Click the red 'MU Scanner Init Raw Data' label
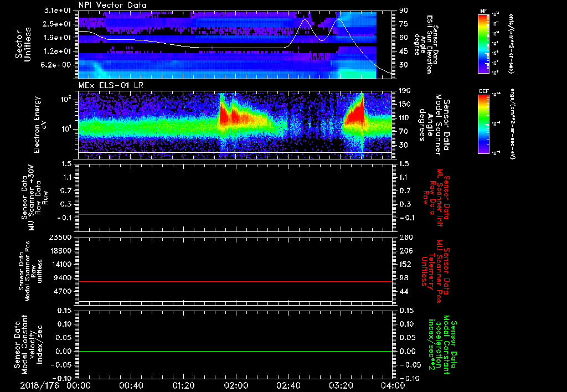The width and height of the screenshot is (567, 392). point(436,198)
